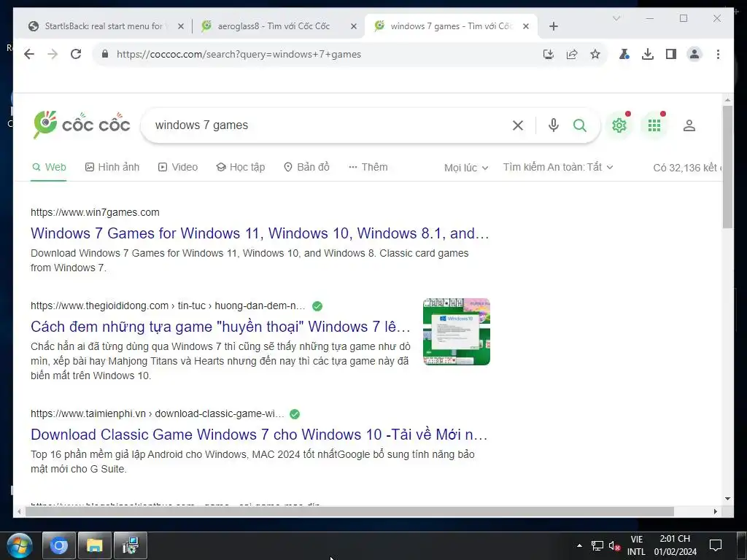Open the installer taskbar icon
This screenshot has width=747, height=560.
coord(131,545)
